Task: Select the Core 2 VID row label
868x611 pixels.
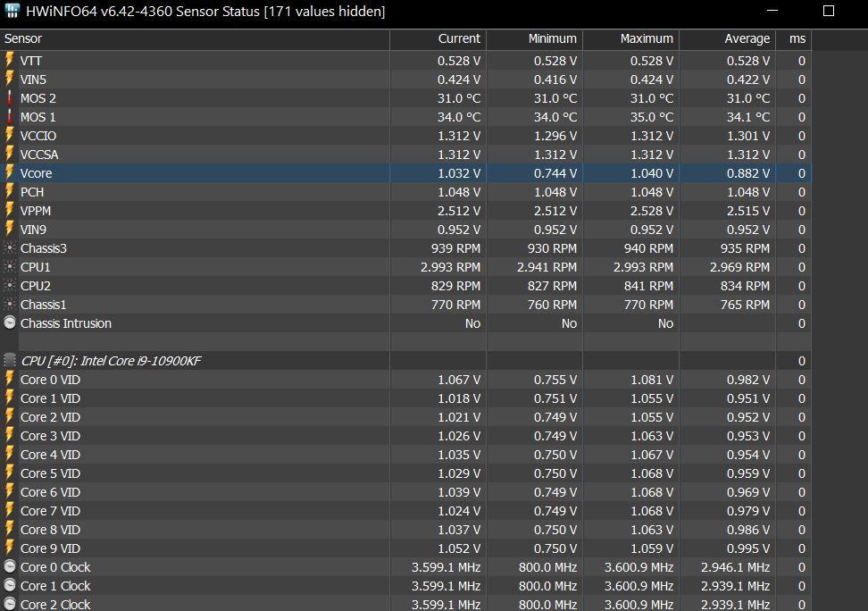Action: coord(50,418)
